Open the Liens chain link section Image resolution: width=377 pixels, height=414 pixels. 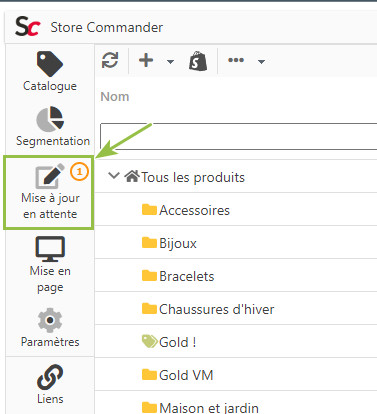(50, 384)
